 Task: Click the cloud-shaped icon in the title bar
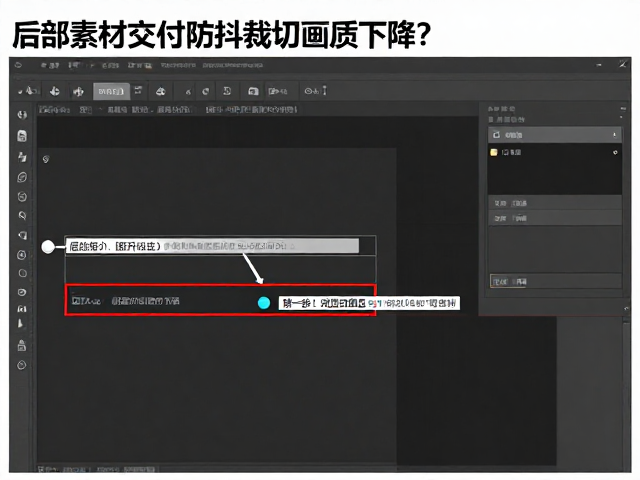(18, 65)
